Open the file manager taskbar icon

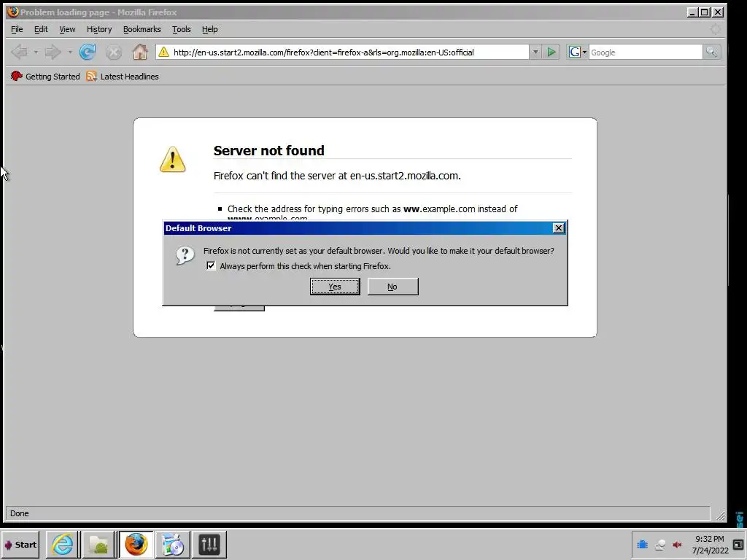98,544
